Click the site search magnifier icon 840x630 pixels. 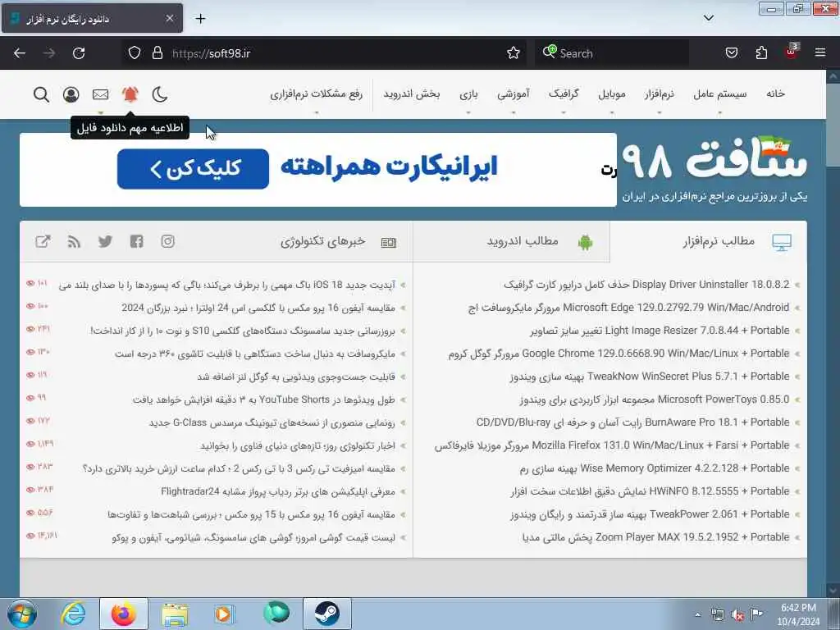[41, 94]
